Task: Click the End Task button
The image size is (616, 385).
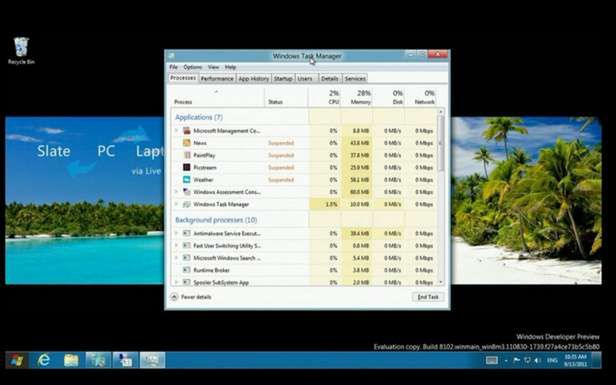Action: (x=428, y=297)
